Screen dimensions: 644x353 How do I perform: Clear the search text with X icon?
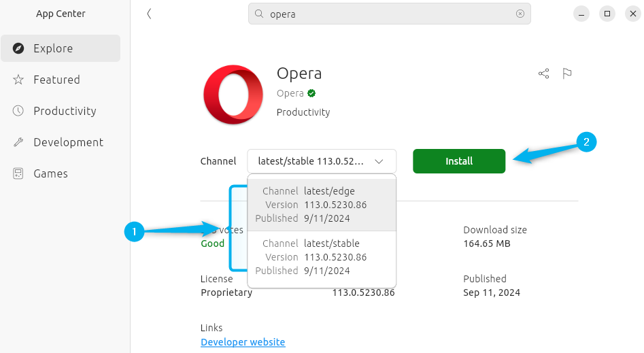tap(520, 14)
